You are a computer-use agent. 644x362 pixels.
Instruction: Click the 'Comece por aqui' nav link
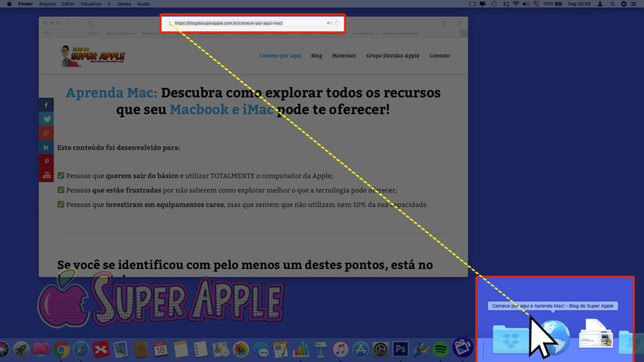(x=280, y=56)
